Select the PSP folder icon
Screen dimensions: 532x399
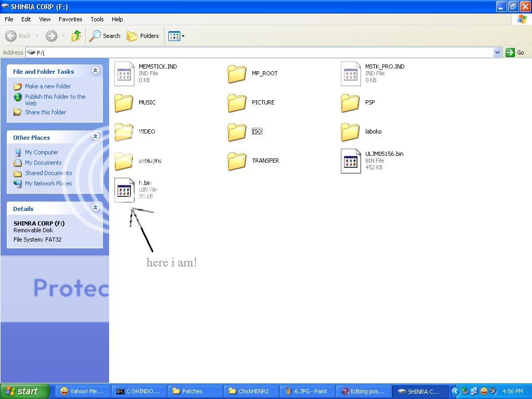(x=350, y=103)
